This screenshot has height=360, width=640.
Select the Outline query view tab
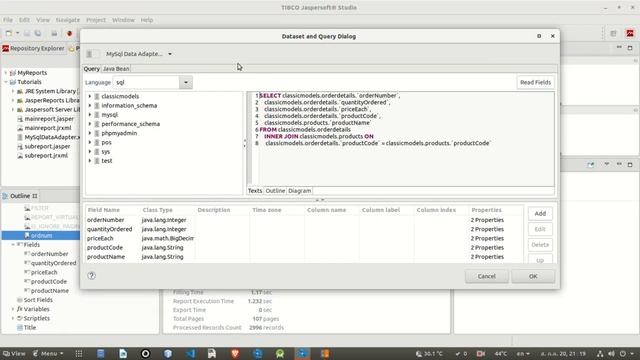pos(275,191)
